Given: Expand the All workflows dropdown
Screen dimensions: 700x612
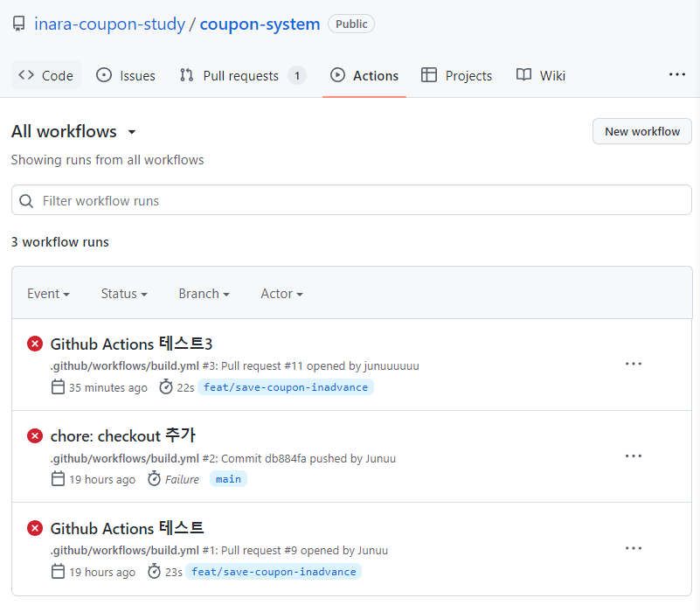Looking at the screenshot, I should pyautogui.click(x=73, y=132).
